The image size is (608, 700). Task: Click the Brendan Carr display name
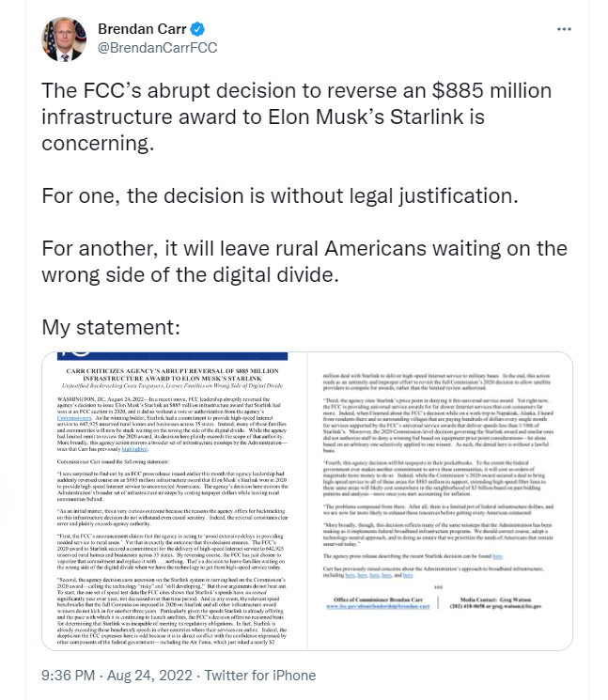142,29
